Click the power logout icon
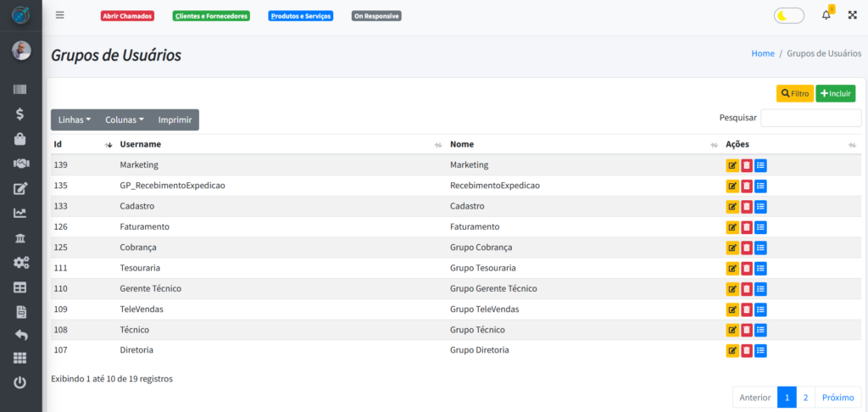Viewport: 868px width, 412px height. [20, 382]
